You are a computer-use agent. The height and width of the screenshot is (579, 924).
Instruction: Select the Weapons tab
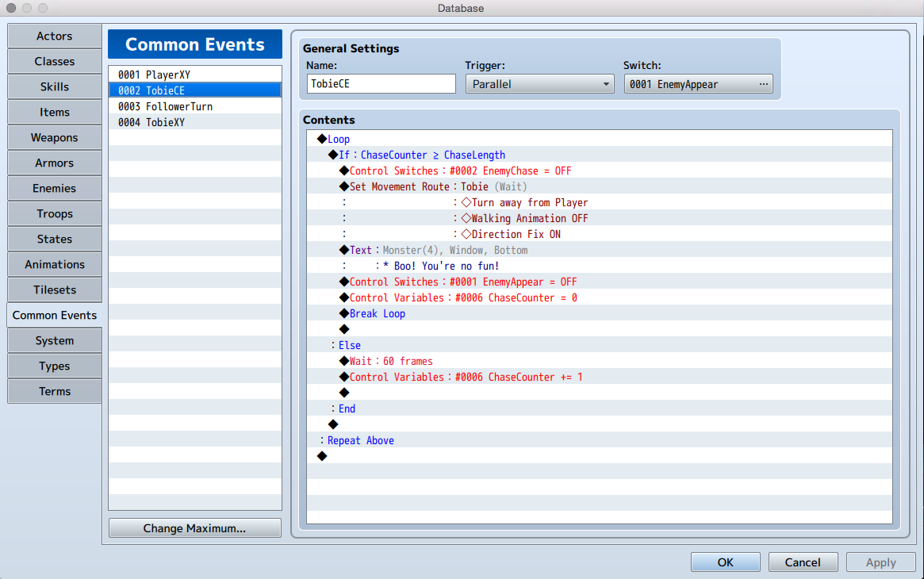54,137
